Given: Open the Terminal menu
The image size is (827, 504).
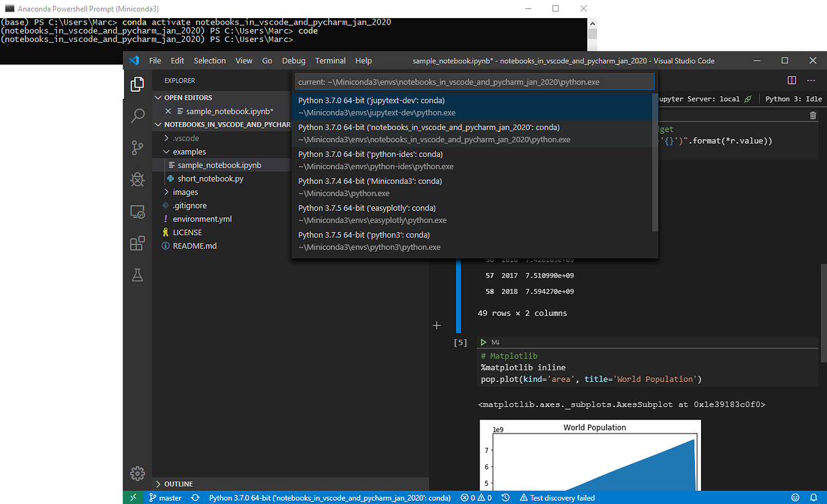Looking at the screenshot, I should [330, 60].
